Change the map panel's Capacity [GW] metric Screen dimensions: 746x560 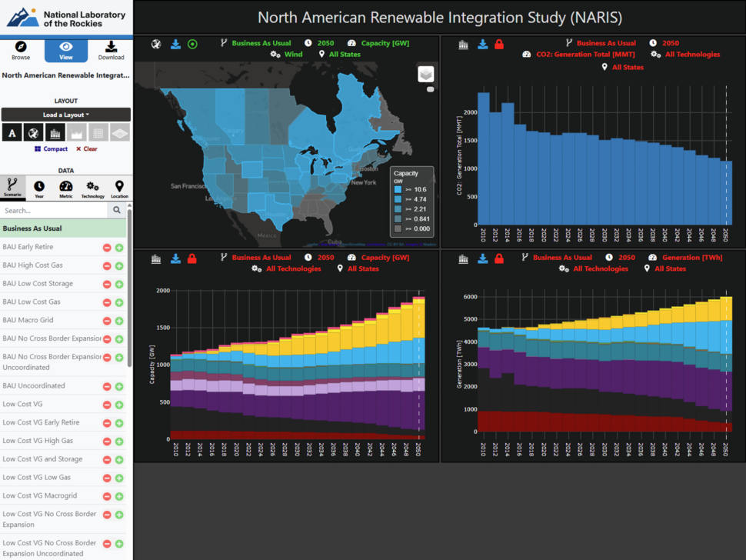[378, 43]
